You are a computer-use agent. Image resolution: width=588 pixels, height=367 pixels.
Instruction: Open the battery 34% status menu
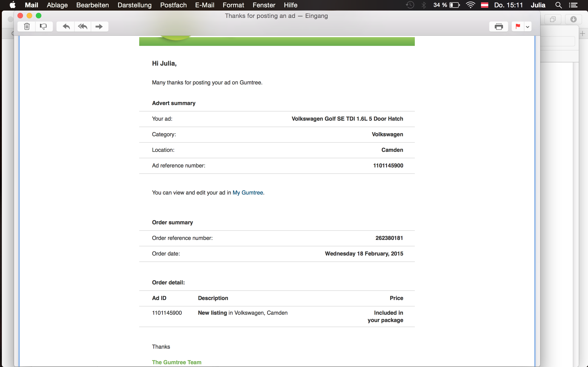(446, 5)
